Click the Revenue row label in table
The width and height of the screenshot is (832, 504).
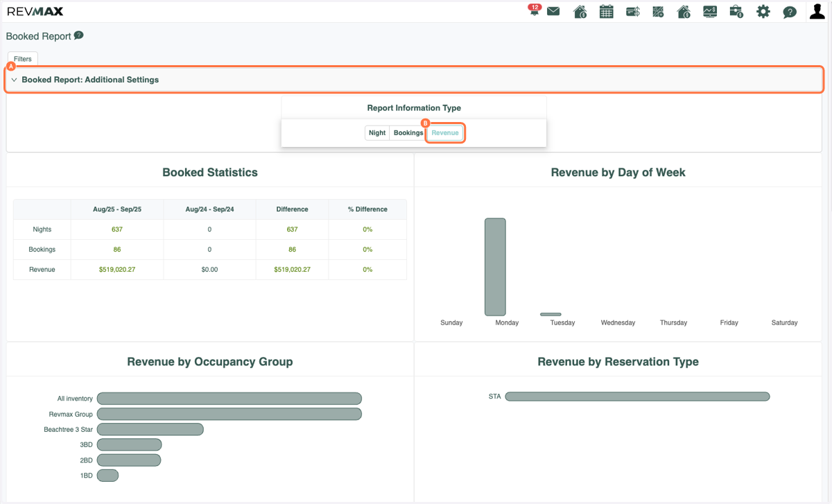point(42,270)
